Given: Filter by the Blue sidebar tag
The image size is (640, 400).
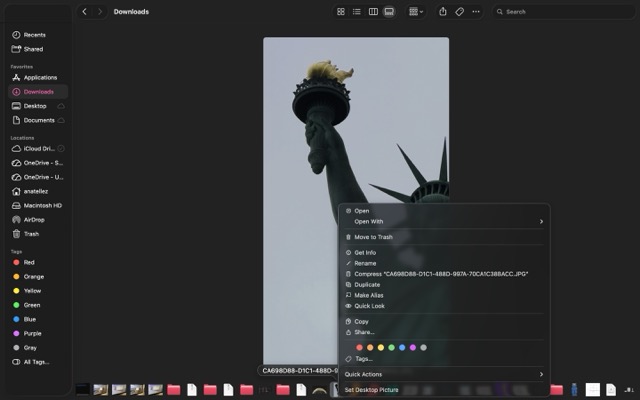Looking at the screenshot, I should pyautogui.click(x=38, y=319).
